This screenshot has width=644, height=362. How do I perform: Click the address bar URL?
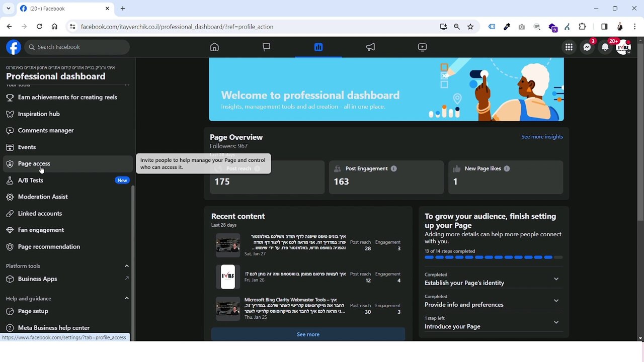coord(177,27)
